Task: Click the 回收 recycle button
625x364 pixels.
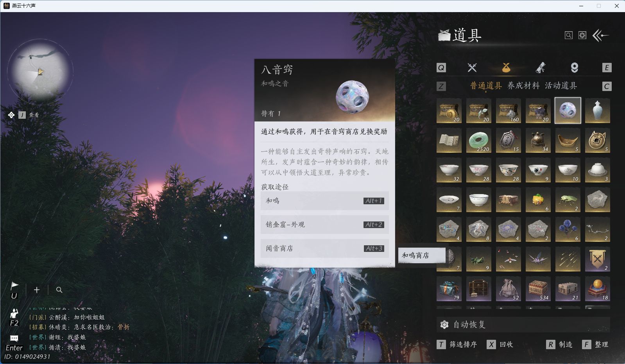Action: tap(500, 344)
